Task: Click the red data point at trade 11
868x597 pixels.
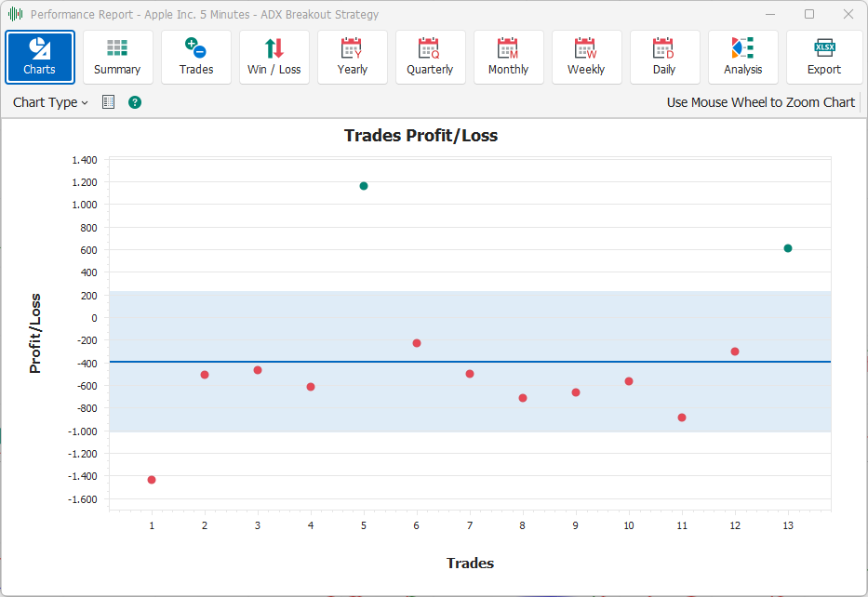Action: point(682,418)
